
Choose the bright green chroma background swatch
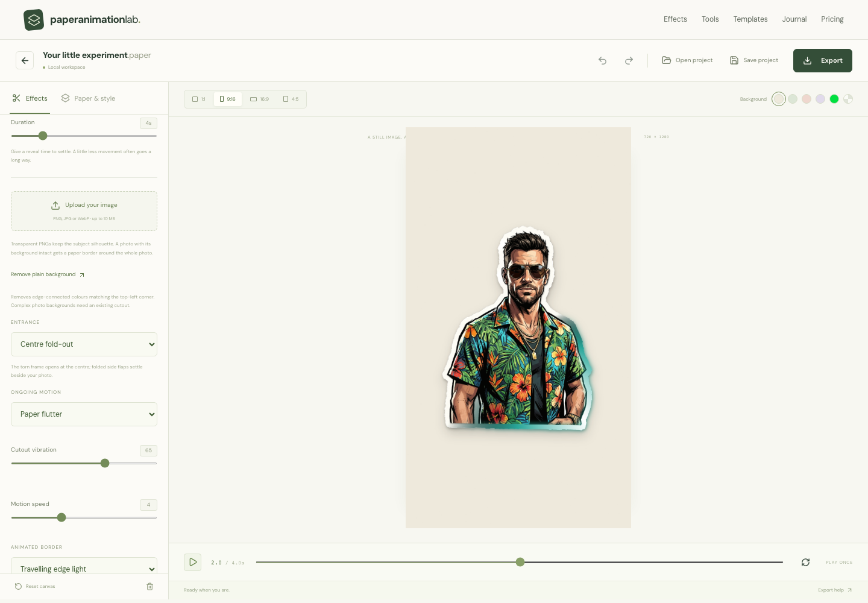[834, 99]
